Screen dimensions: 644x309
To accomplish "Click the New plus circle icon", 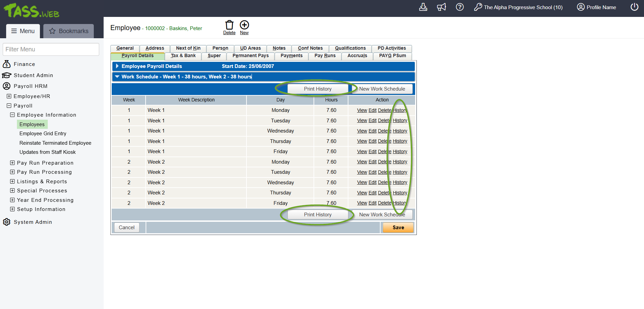I will click(x=244, y=25).
